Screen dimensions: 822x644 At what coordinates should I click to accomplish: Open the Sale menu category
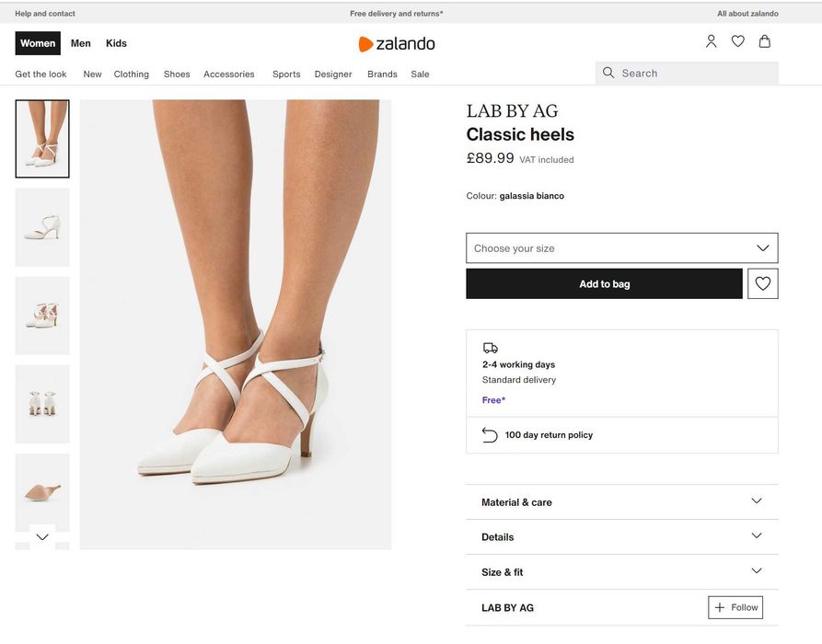[420, 74]
